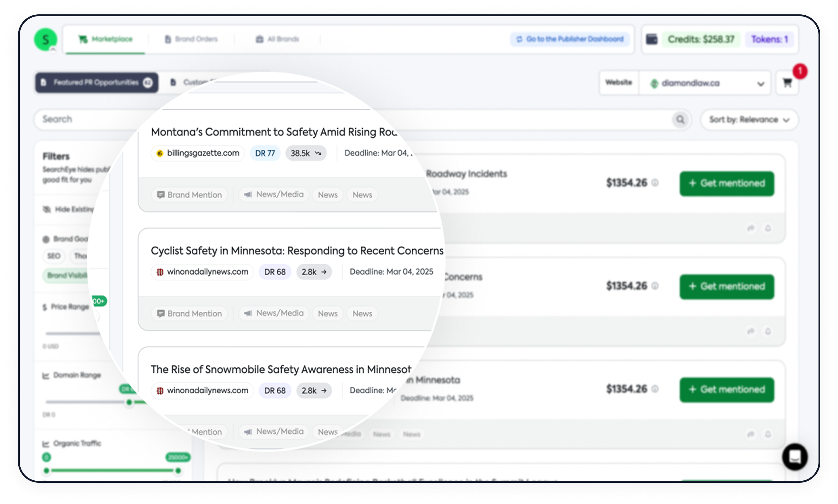Click Brand Mention tag on Cyclist Safety card
Viewport: 838px width, 504px height.
[x=189, y=313]
